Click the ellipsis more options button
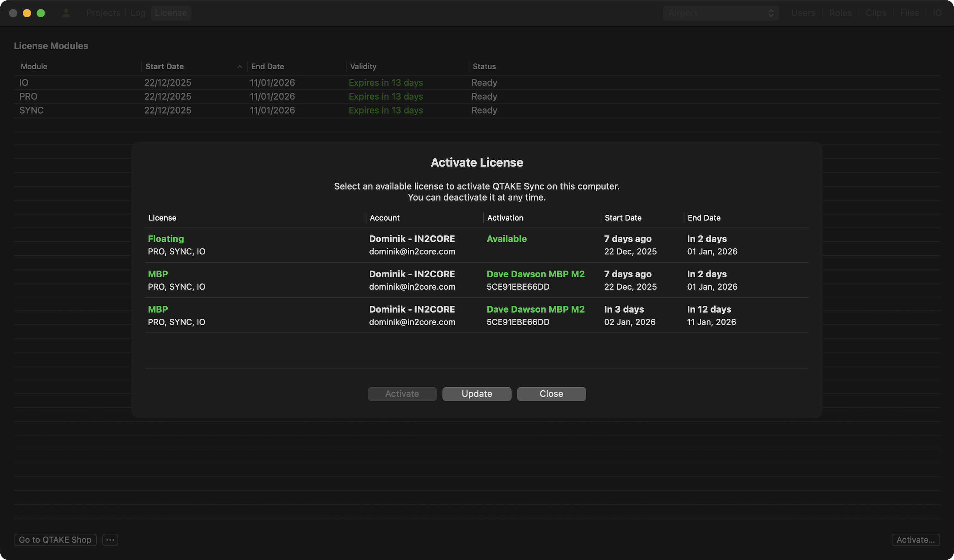Viewport: 954px width, 560px height. pos(110,540)
